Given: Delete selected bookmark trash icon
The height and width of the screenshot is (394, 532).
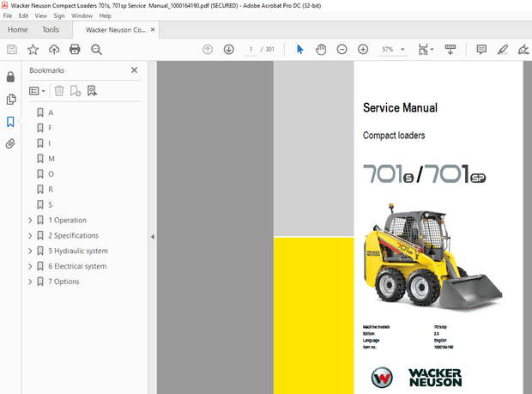Looking at the screenshot, I should (x=59, y=91).
